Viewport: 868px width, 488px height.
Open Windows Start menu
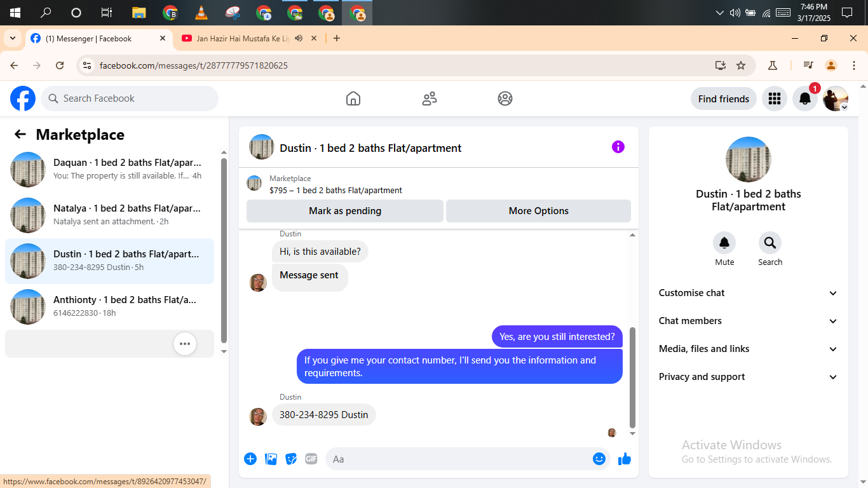[15, 13]
